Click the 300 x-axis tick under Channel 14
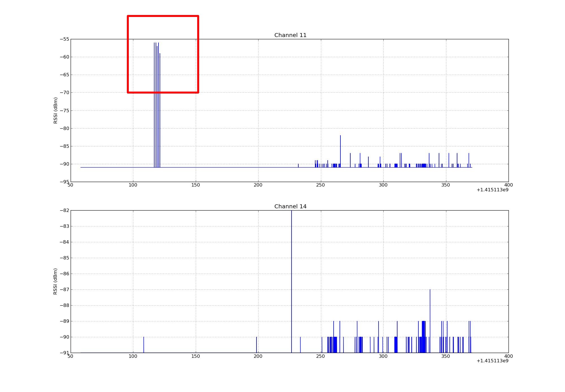The width and height of the screenshot is (565, 392). 383,356
